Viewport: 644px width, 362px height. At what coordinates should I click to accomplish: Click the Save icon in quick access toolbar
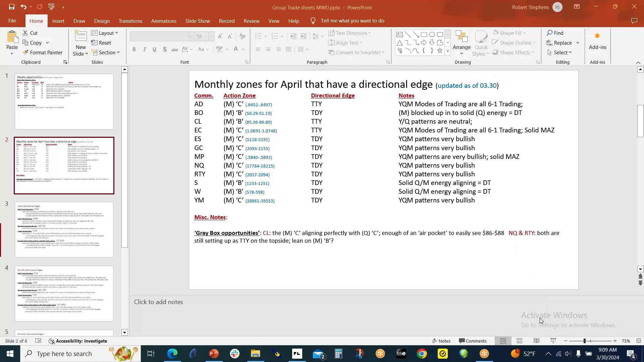[11, 7]
